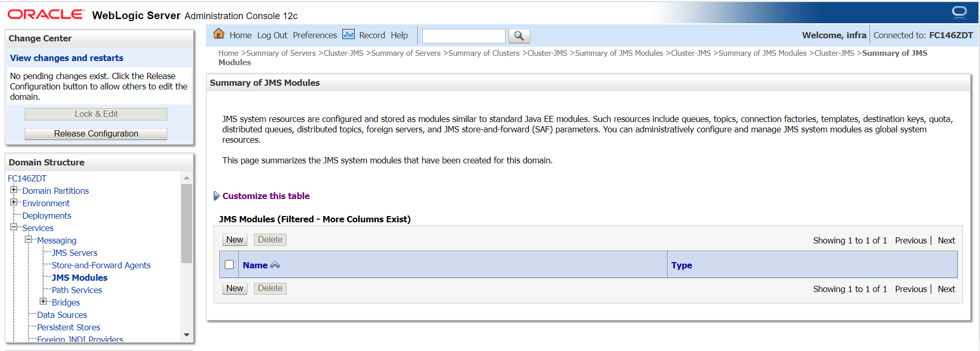The height and width of the screenshot is (351, 980).
Task: Click the bottom Next pagination link
Action: coord(946,289)
